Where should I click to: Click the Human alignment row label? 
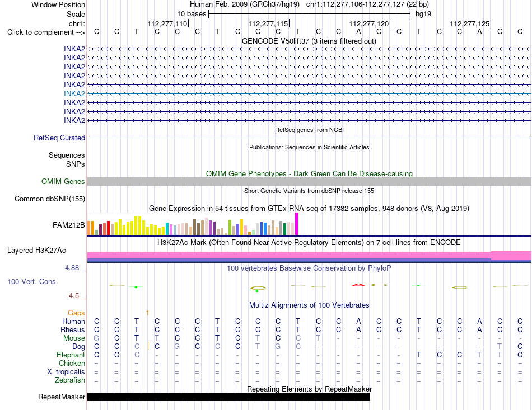coord(73,321)
